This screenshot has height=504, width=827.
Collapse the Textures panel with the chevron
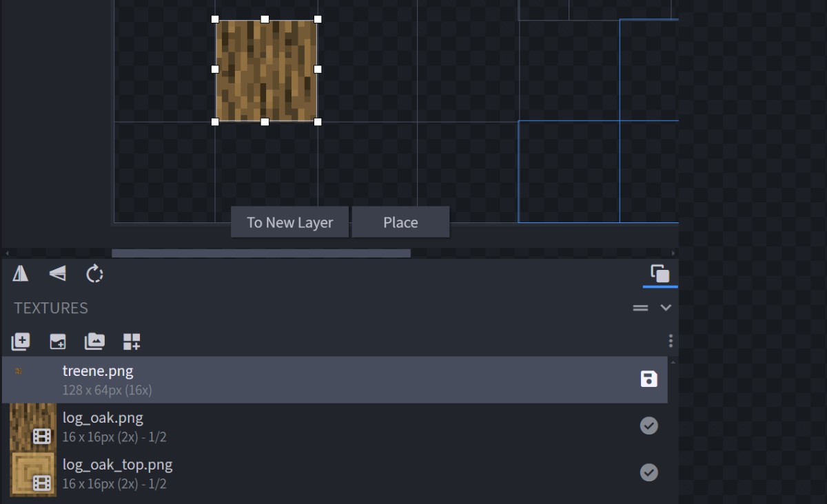coord(666,308)
